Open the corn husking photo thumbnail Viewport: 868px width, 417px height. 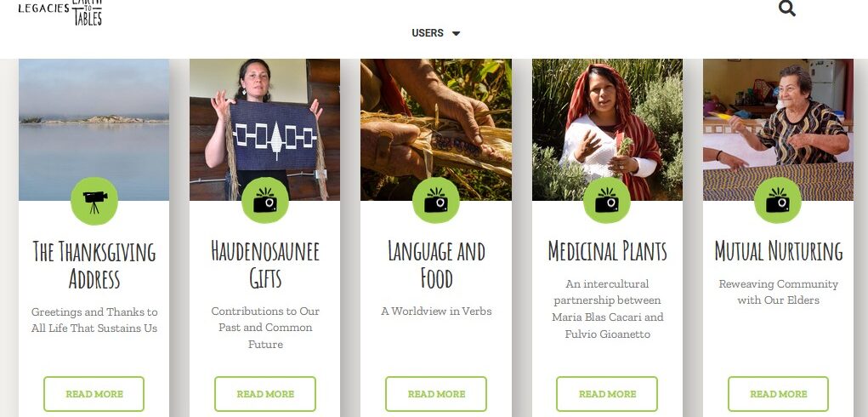(x=436, y=129)
